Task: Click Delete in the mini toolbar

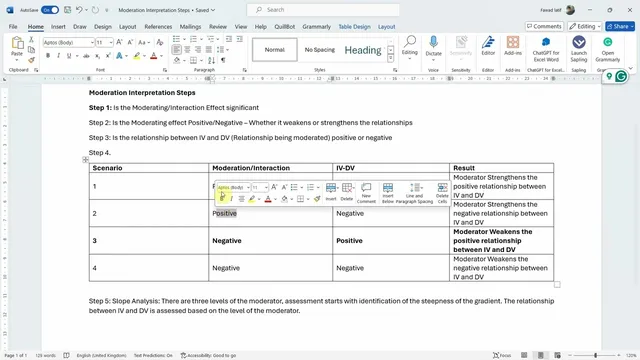Action: pos(347,192)
